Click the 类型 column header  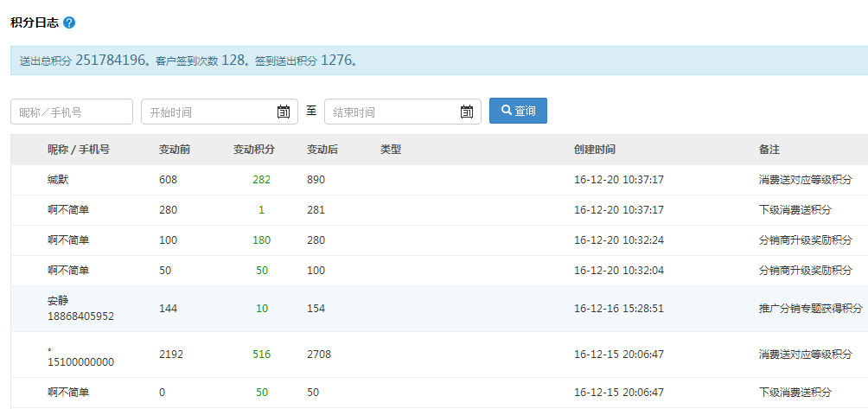click(x=391, y=150)
